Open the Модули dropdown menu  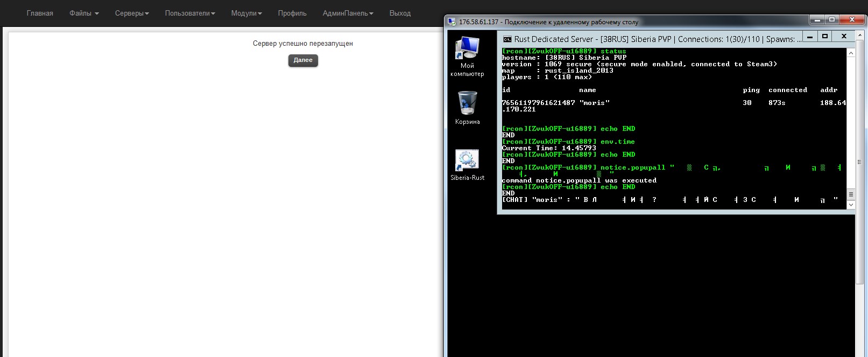click(x=246, y=13)
